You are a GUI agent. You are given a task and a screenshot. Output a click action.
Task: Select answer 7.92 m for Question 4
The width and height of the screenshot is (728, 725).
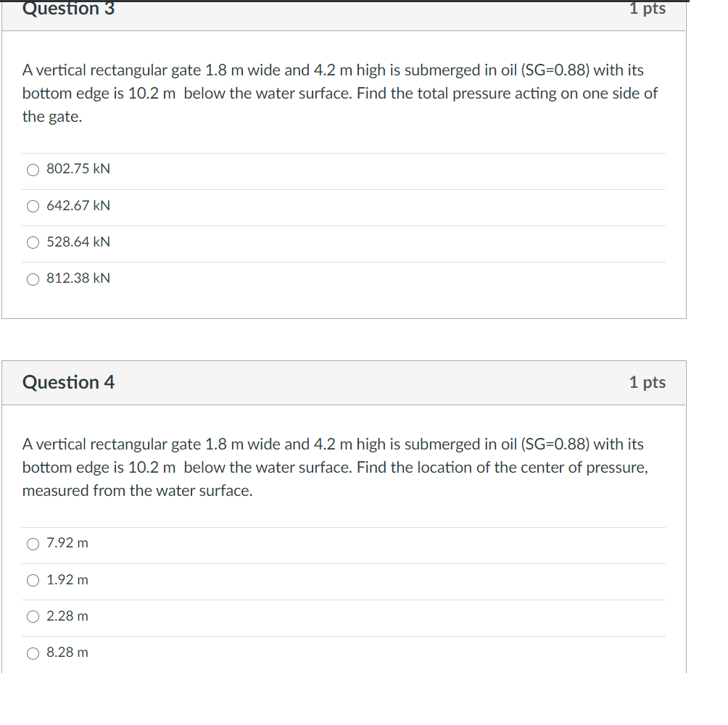pos(33,543)
